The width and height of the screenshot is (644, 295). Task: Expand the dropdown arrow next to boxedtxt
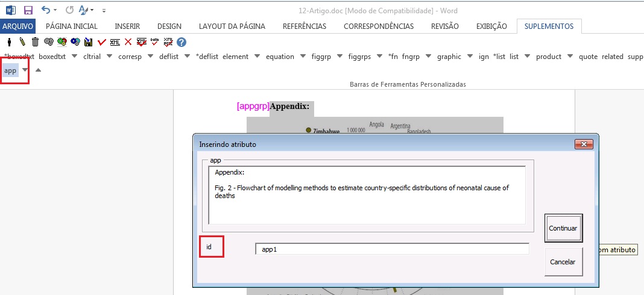point(75,57)
